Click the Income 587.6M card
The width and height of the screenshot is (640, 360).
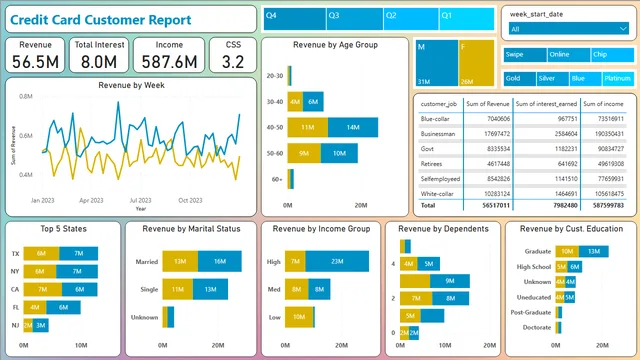[169, 55]
